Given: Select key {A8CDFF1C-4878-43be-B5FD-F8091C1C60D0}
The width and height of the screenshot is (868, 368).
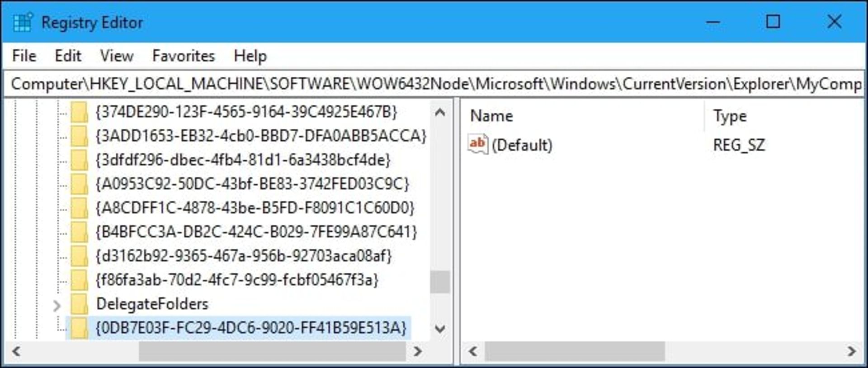Looking at the screenshot, I should coord(255,208).
